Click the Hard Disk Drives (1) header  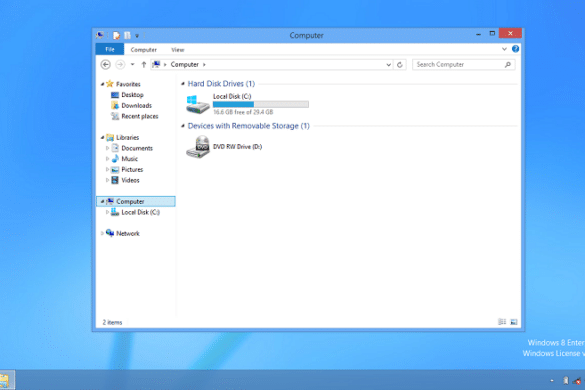(x=221, y=84)
